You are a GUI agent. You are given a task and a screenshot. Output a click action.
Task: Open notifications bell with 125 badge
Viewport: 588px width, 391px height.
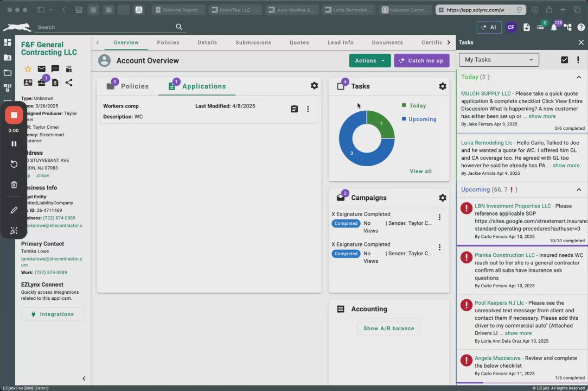click(x=554, y=27)
